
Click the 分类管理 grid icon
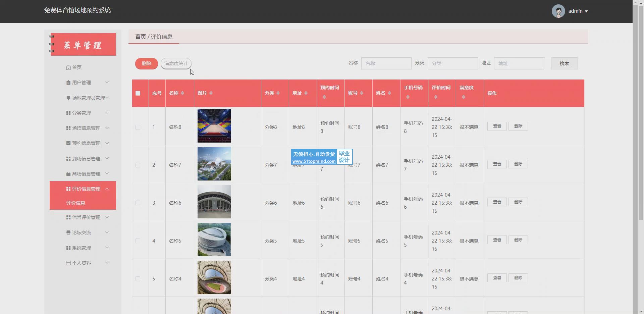pos(68,113)
